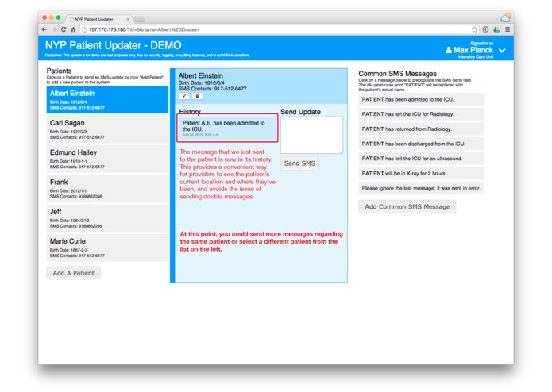Click the 'Common SMS Messages' heading

(x=397, y=74)
